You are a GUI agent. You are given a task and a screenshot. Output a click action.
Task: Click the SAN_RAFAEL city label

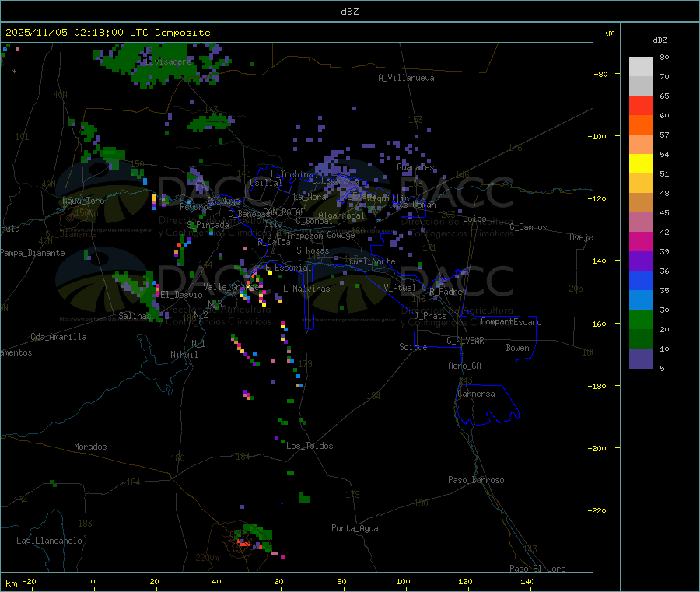coord(285,212)
